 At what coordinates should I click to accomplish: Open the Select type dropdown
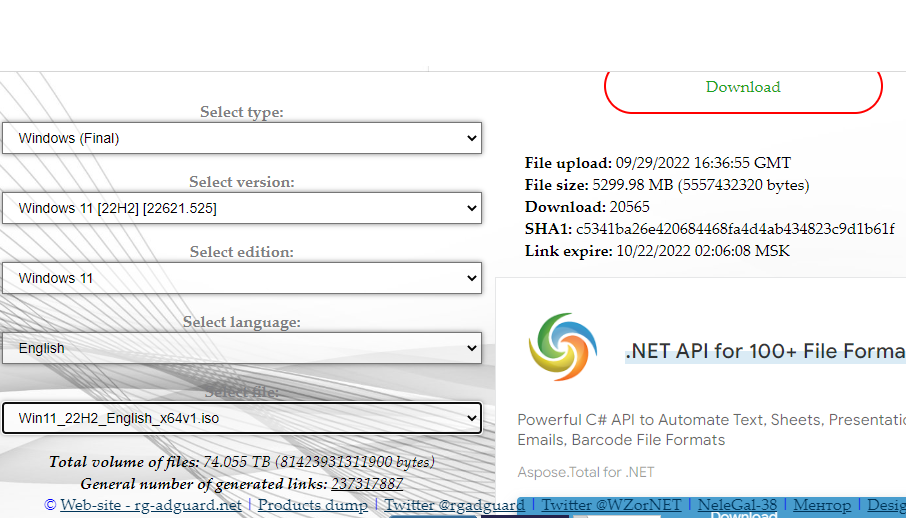point(241,138)
